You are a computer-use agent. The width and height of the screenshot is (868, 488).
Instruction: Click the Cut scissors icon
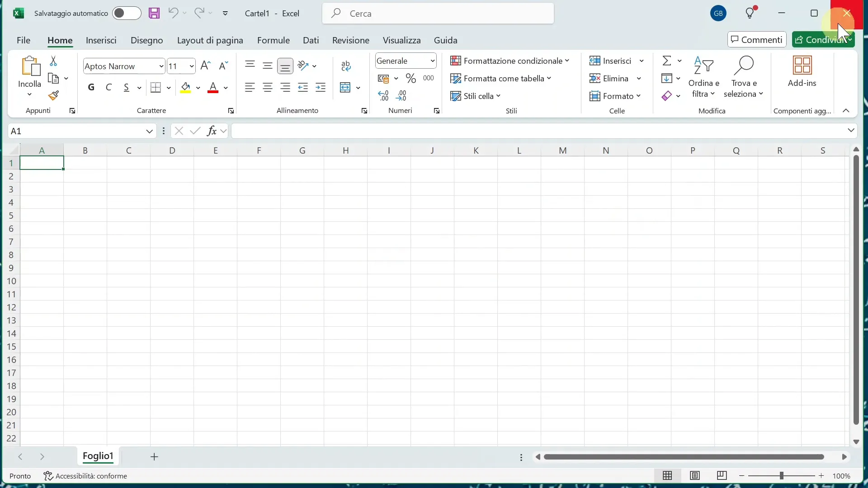click(53, 61)
